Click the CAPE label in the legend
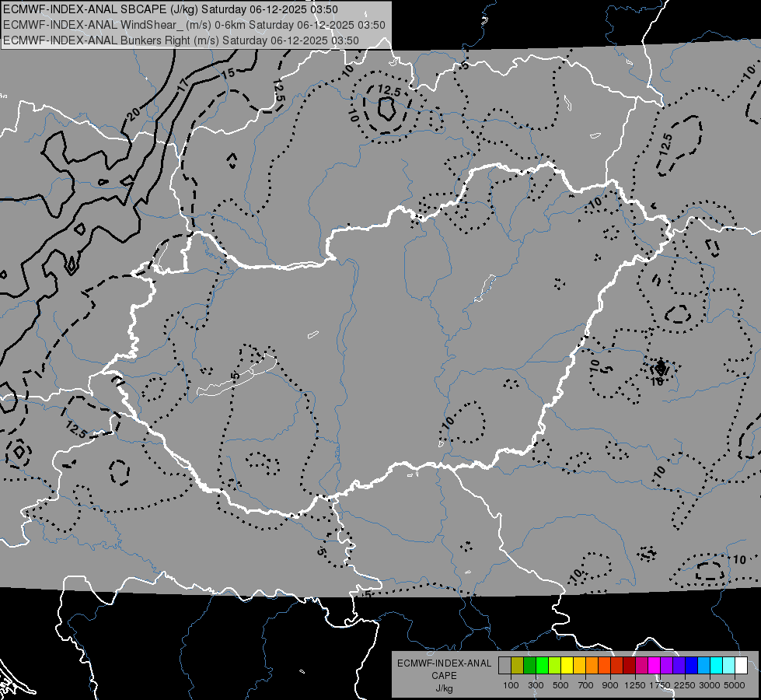The image size is (761, 700). [444, 676]
